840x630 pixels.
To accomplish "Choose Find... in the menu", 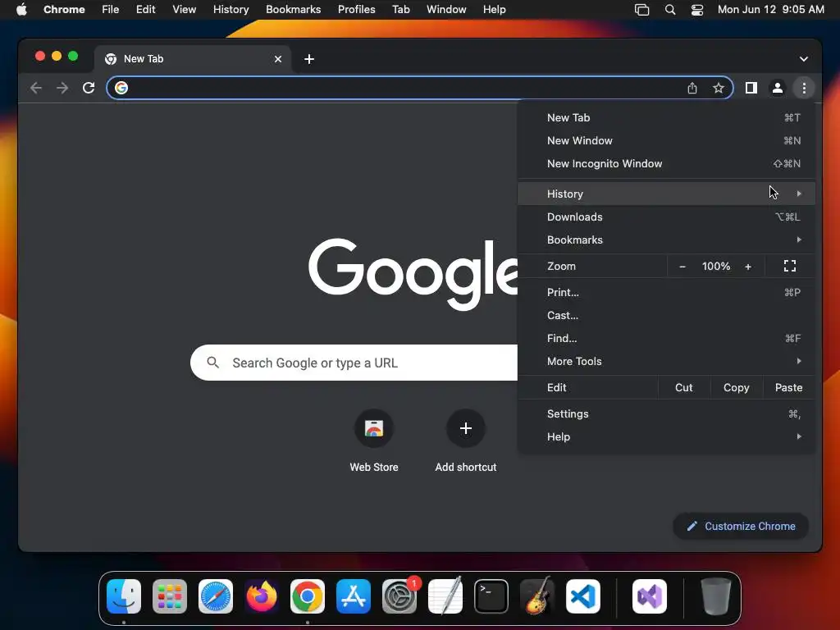I will tap(666, 339).
